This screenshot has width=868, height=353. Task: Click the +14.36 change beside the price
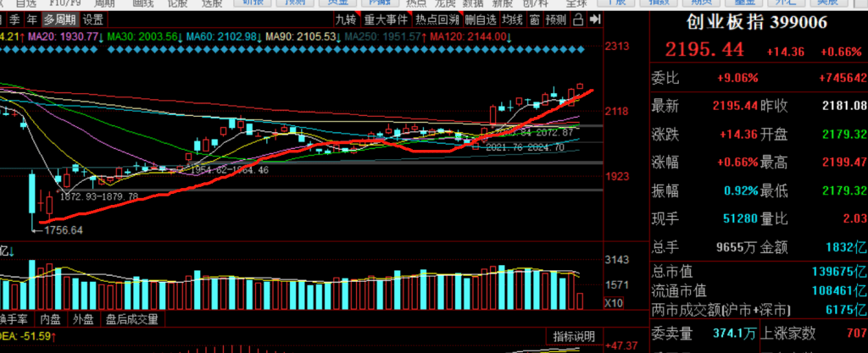(786, 52)
